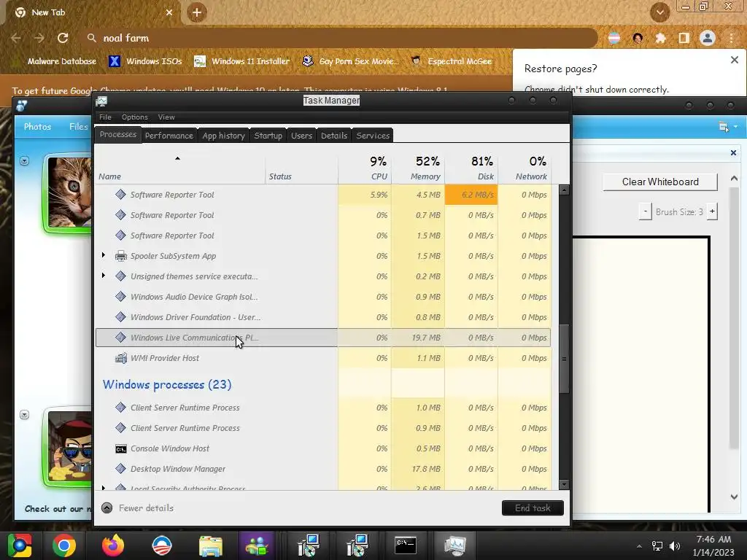The width and height of the screenshot is (747, 560).
Task: Open the Chrome tab search dropdown
Action: coord(660,12)
